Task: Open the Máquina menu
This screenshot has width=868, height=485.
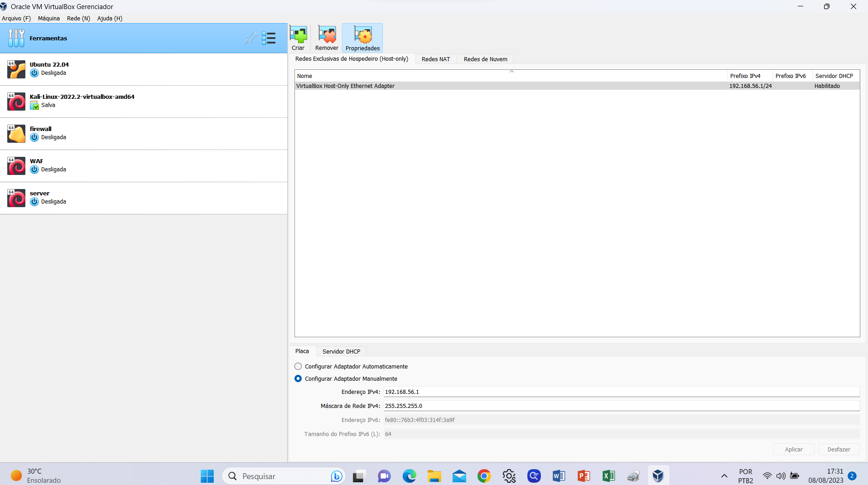Action: (49, 18)
